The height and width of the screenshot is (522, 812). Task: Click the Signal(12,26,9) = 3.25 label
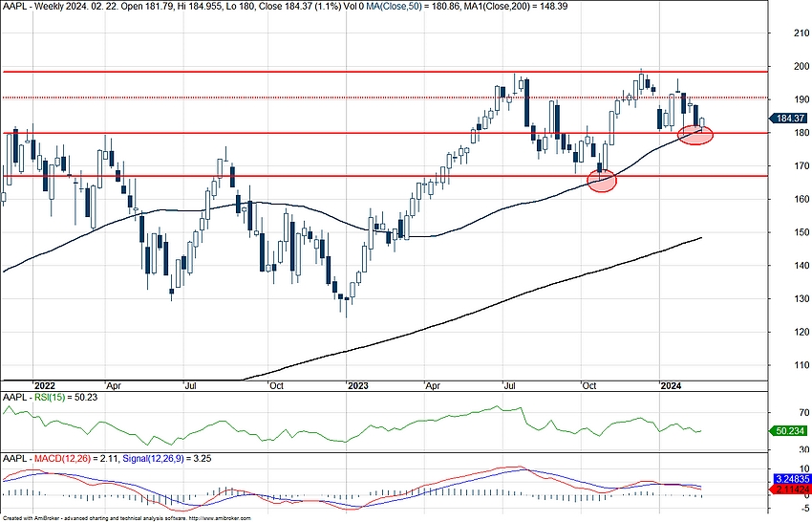tap(167, 459)
